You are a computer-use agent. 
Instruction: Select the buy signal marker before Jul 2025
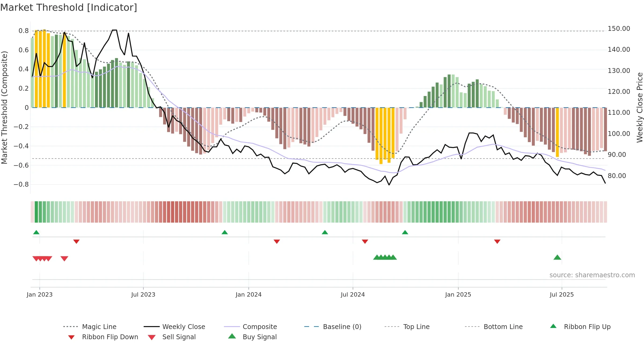click(557, 257)
